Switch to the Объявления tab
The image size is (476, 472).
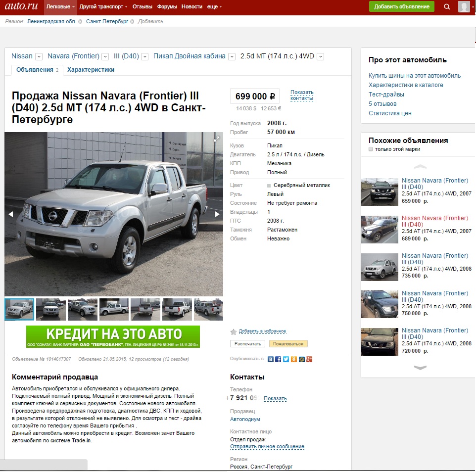point(37,70)
